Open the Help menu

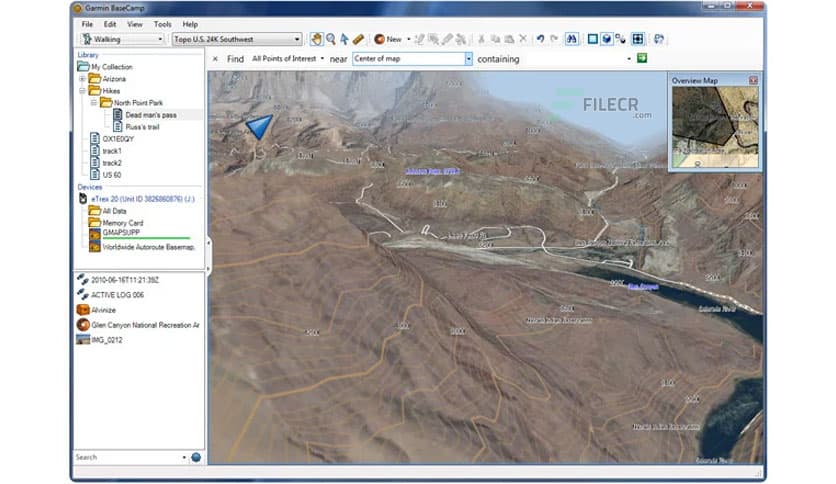coord(190,24)
